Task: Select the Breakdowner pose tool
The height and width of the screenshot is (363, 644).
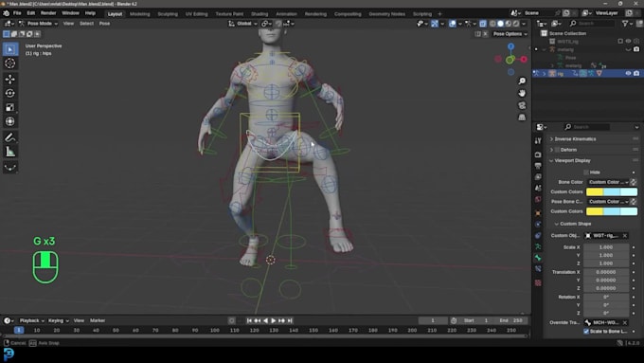Action: 10,168
